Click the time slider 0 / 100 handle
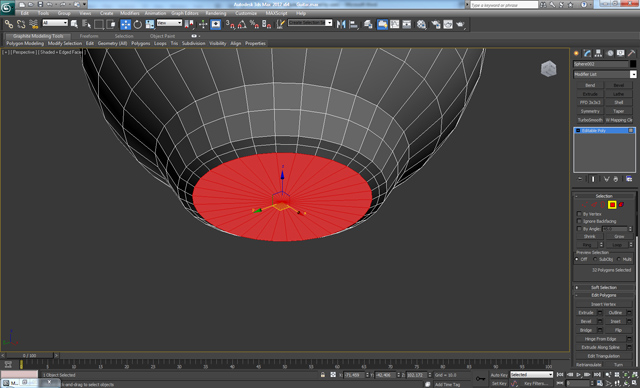 click(x=29, y=356)
